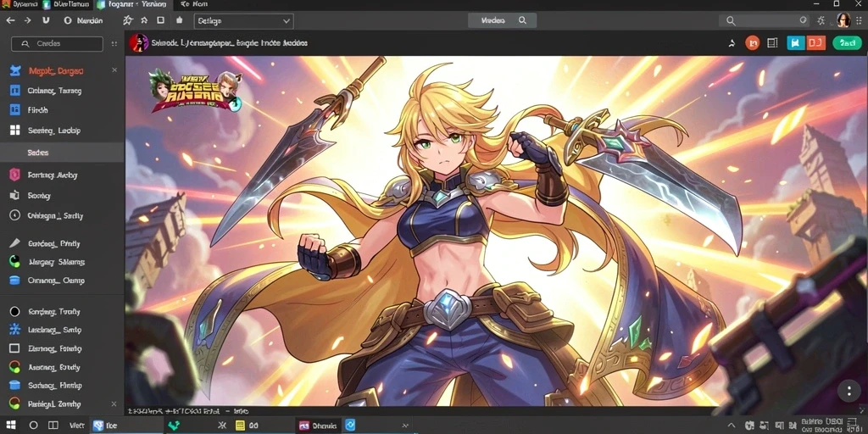Open the Windows Start menu
This screenshot has height=434, width=868.
click(x=10, y=426)
